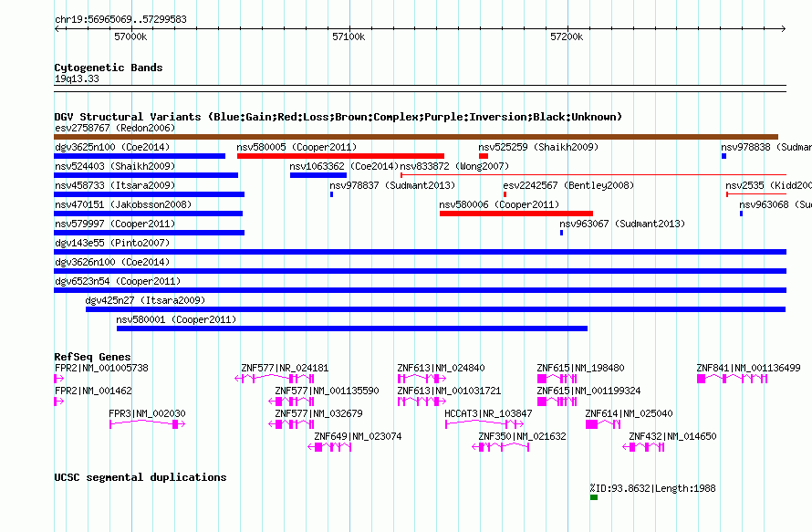Select the ZNF841|NM_001136499 gene model

tap(732, 379)
